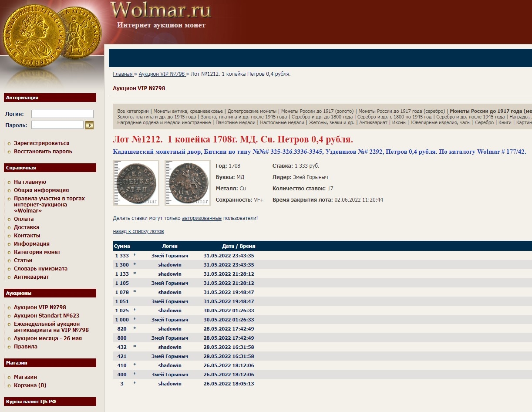Go to Главная in breadcrumb
The height and width of the screenshot is (412, 532).
[x=123, y=74]
